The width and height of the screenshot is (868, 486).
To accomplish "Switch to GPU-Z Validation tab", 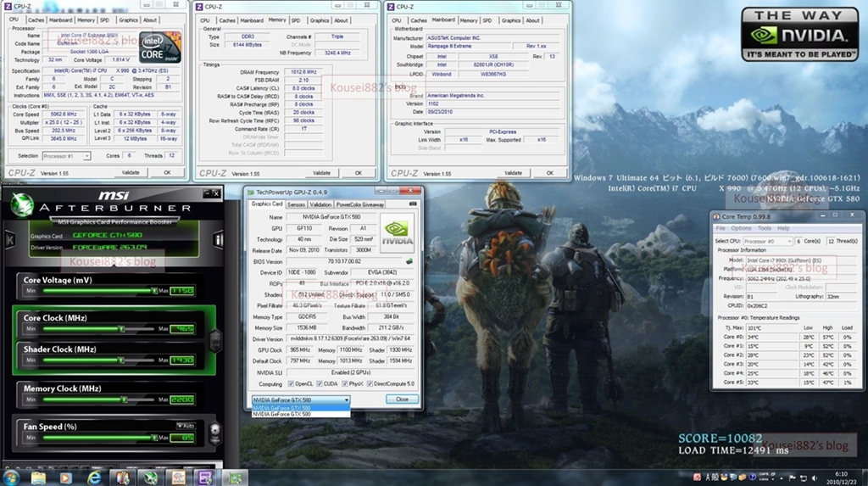I will click(320, 204).
